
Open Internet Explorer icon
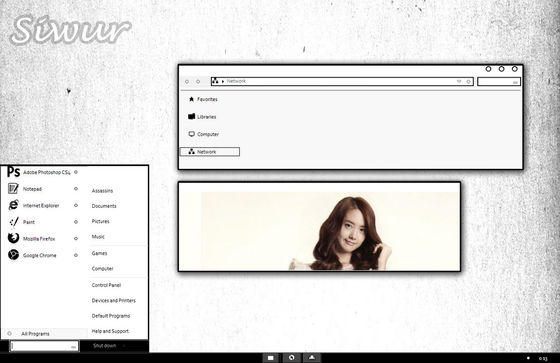(13, 205)
